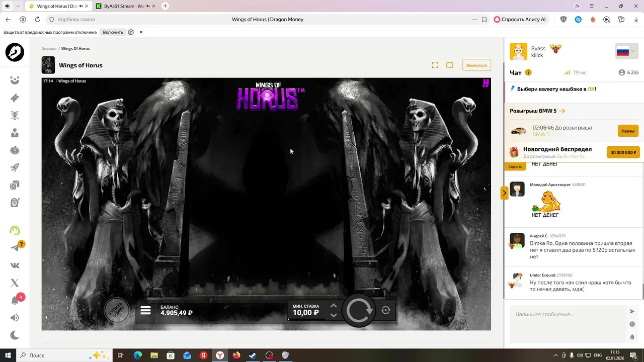Open Steam from the taskbar
The image size is (644, 362).
(253, 355)
